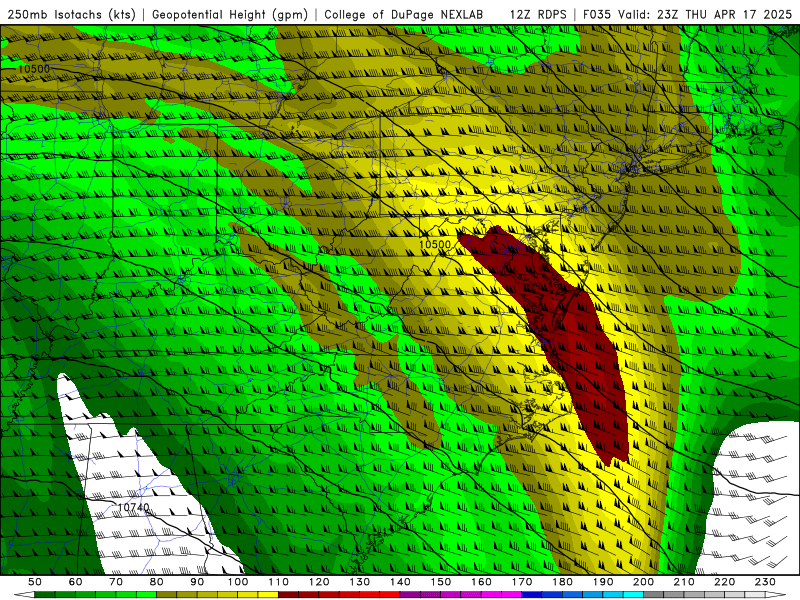Image resolution: width=800 pixels, height=600 pixels.
Task: Click the 70 kts scale label
Action: [116, 582]
